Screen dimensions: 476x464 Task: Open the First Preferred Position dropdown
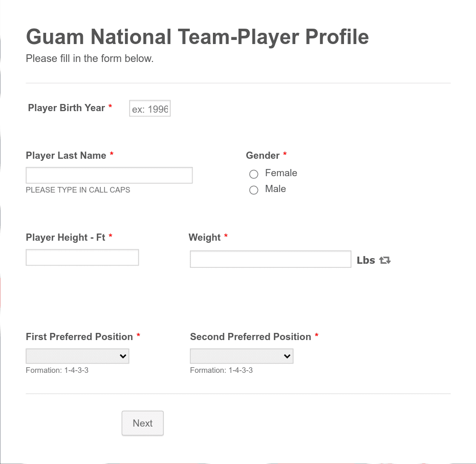(x=77, y=356)
